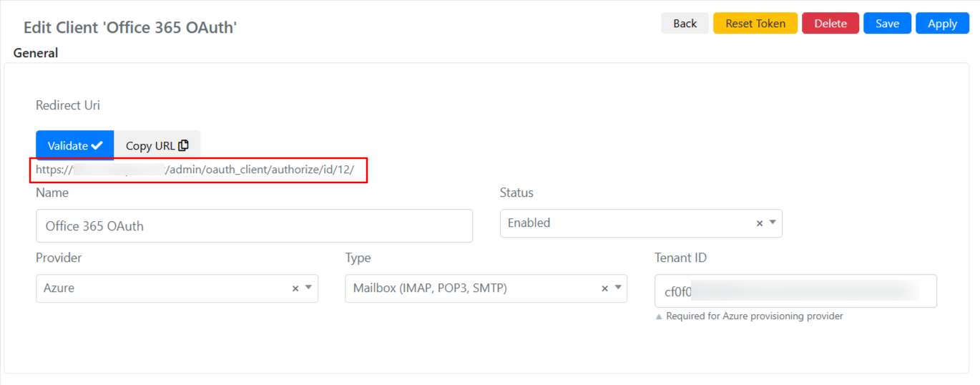Click the Edit Client 'Office 365 OAuth' title
The width and height of the screenshot is (980, 385).
coord(130,27)
